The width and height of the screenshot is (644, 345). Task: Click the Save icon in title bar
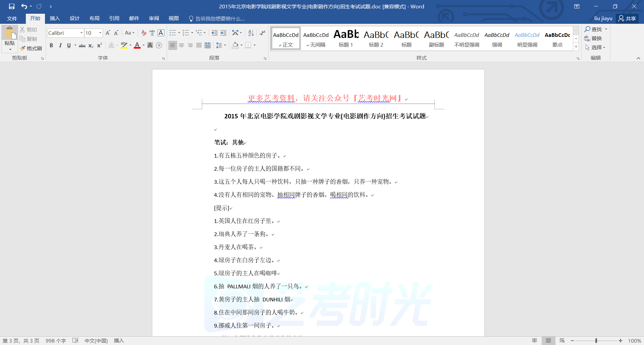tap(12, 6)
